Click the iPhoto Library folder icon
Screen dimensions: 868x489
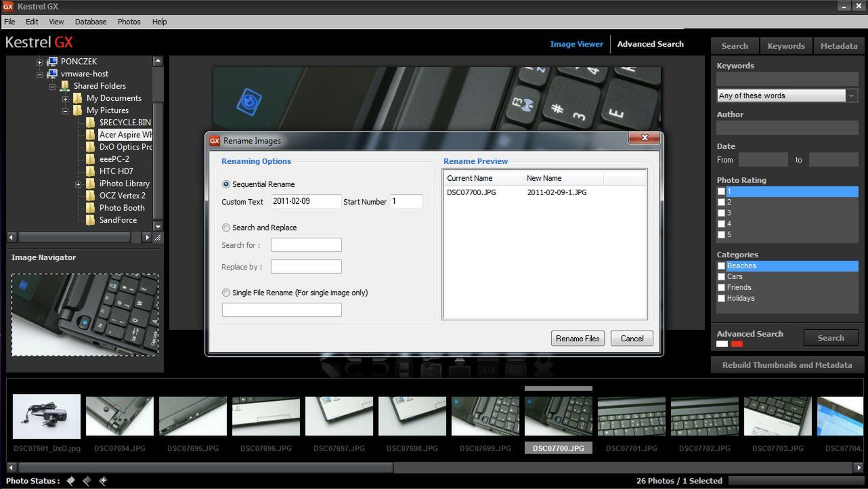point(90,184)
